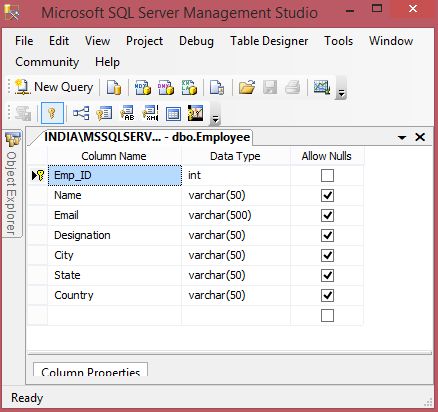Image resolution: width=438 pixels, height=412 pixels.
Task: Click the Open File folder icon
Action: pos(247,87)
